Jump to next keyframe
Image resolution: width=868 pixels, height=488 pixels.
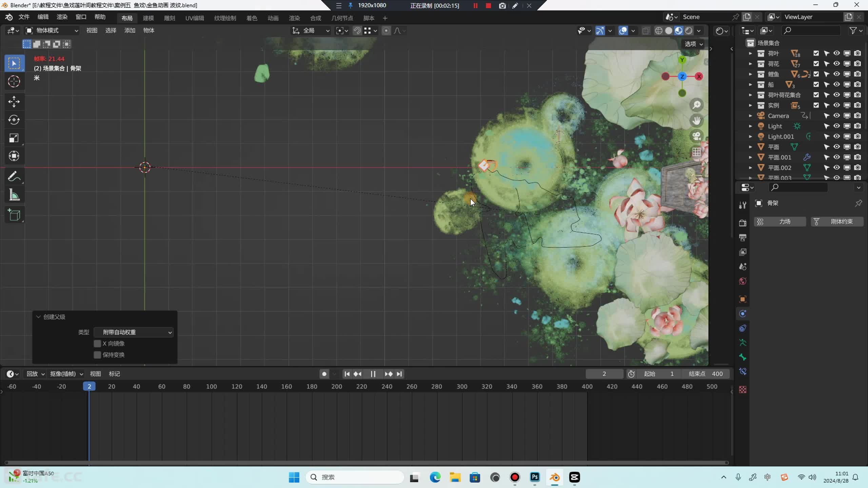point(389,374)
